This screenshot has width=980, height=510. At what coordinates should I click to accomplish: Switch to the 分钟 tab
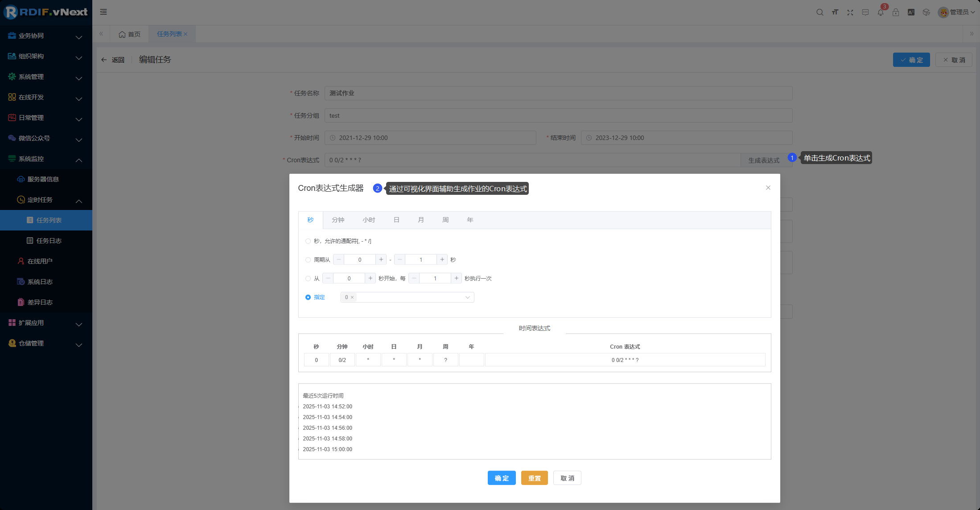338,220
